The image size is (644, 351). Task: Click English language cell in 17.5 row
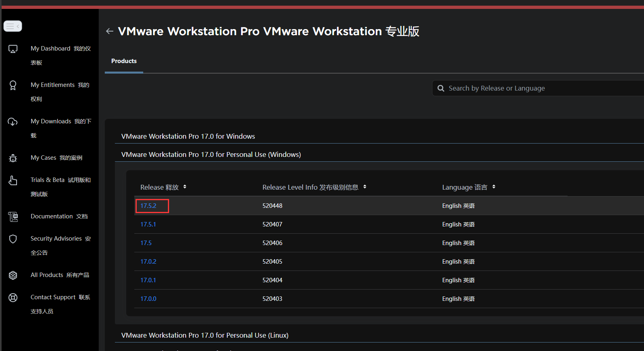coord(458,243)
